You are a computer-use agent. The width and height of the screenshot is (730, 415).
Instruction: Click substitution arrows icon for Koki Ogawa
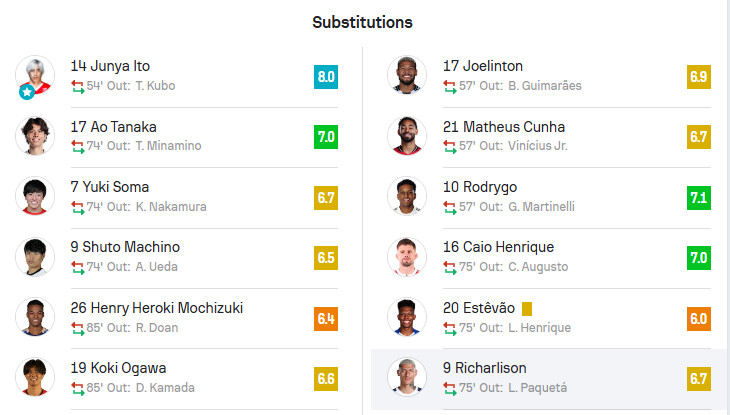point(77,387)
